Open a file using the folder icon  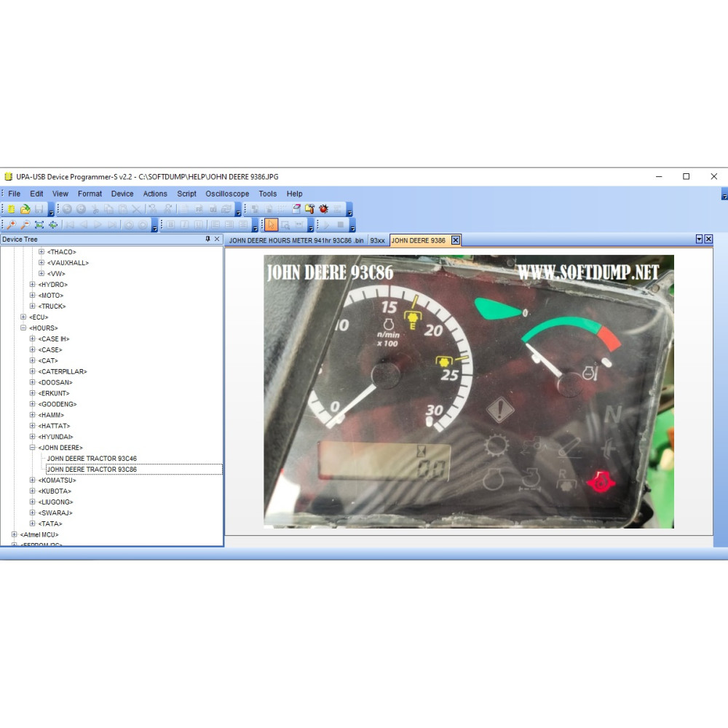[x=25, y=209]
